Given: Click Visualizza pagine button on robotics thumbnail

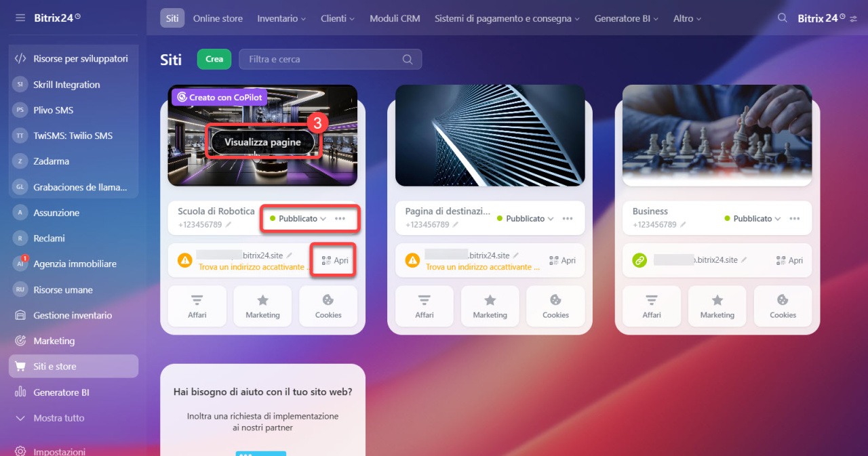Looking at the screenshot, I should 262,142.
